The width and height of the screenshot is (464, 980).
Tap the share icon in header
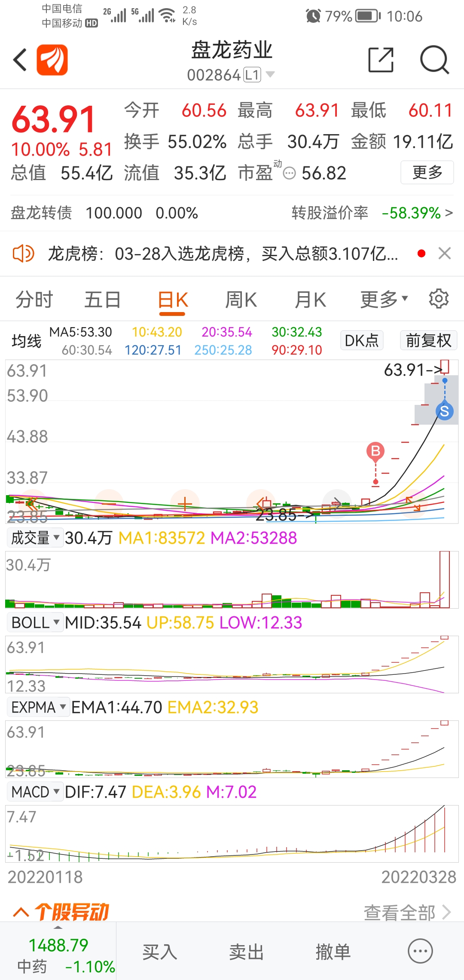[x=381, y=60]
